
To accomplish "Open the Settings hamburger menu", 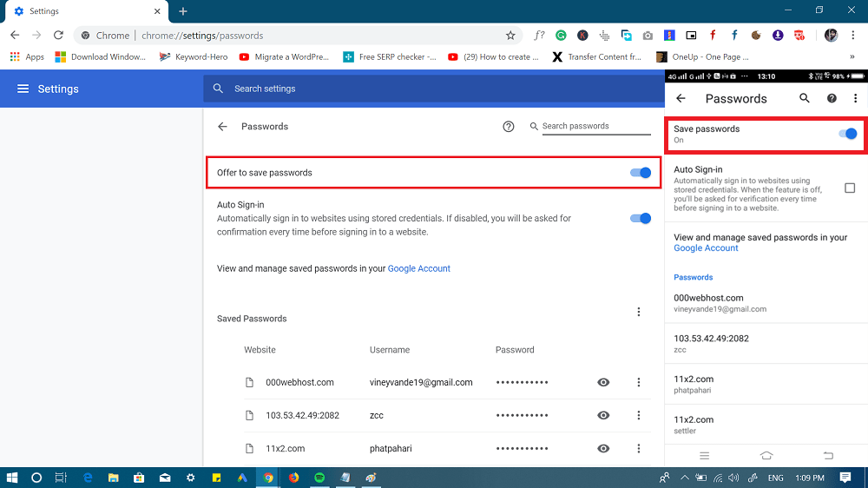I will tap(23, 89).
